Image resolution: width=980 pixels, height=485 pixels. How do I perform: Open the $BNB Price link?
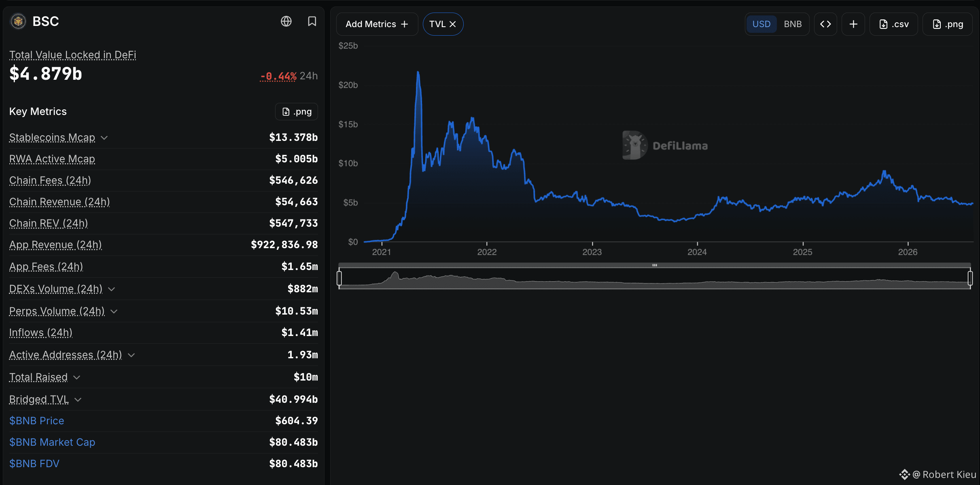point(37,421)
